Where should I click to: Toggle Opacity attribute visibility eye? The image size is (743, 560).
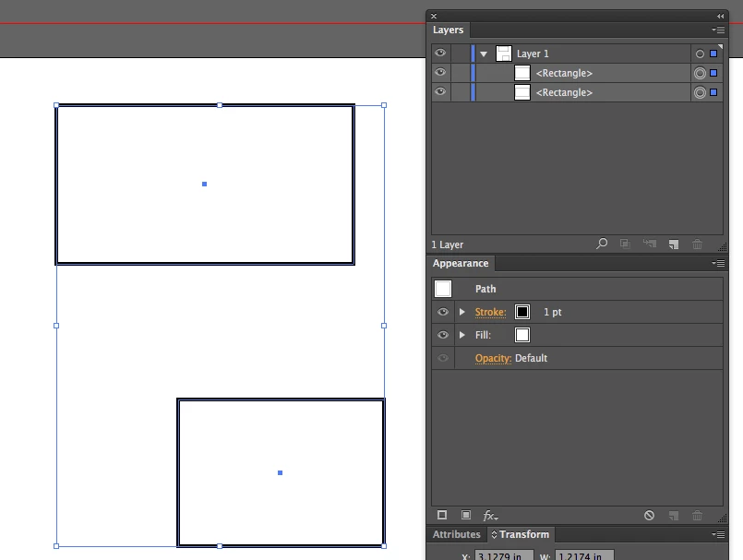click(x=443, y=358)
